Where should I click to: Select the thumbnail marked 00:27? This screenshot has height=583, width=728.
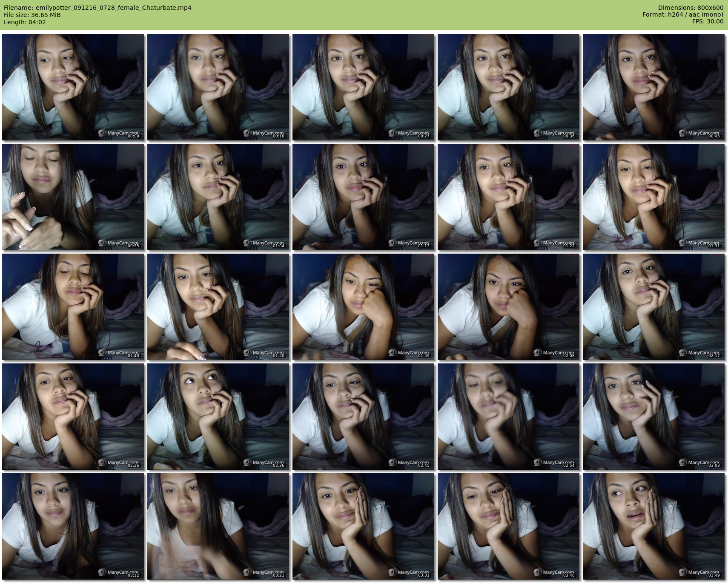(x=364, y=87)
